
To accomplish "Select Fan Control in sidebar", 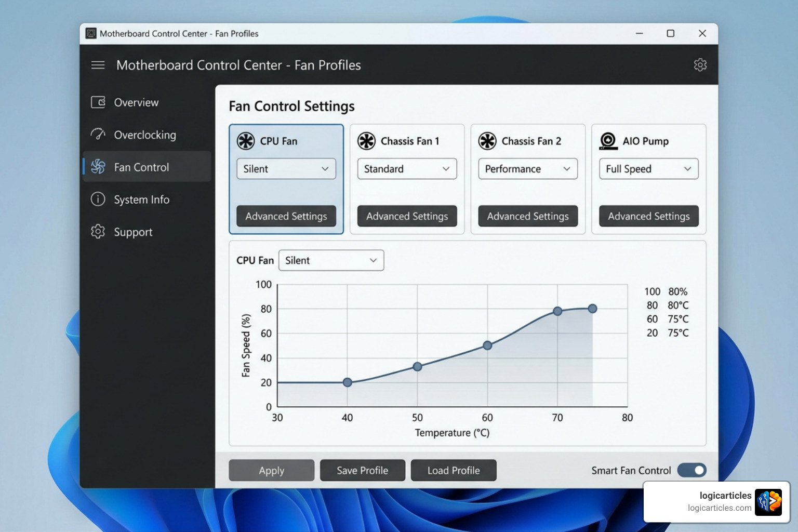I will 147,167.
